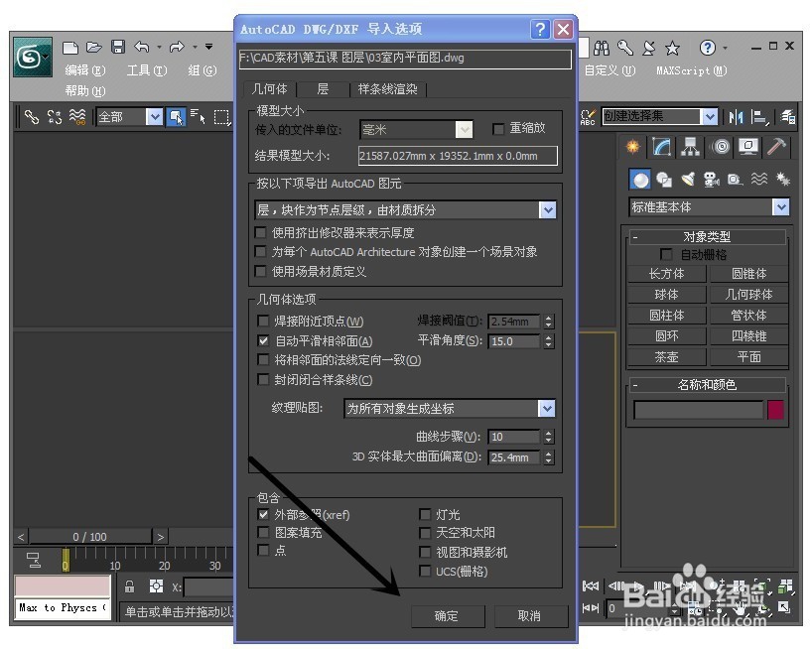Click the Select Object tool icon
The image size is (812, 649).
click(x=176, y=117)
